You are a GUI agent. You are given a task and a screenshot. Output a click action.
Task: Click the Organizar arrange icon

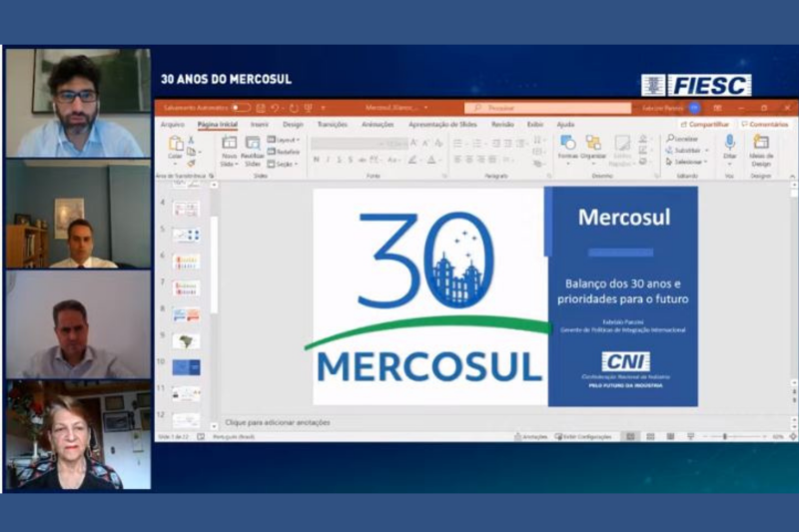(x=593, y=147)
